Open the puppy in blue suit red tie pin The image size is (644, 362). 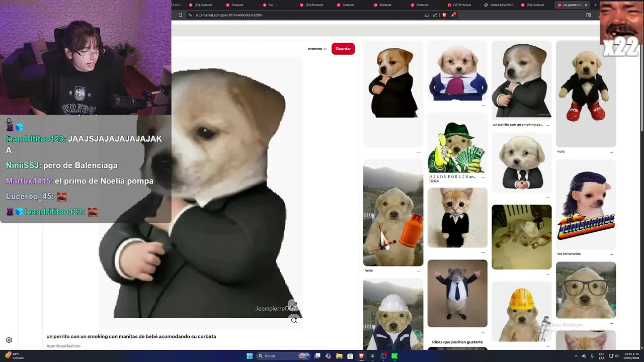tap(457, 71)
